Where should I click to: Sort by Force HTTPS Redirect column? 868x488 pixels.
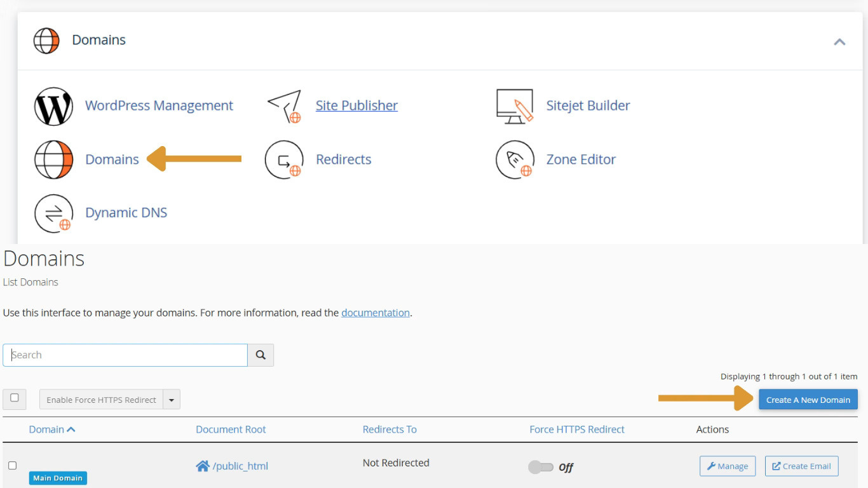pos(577,430)
